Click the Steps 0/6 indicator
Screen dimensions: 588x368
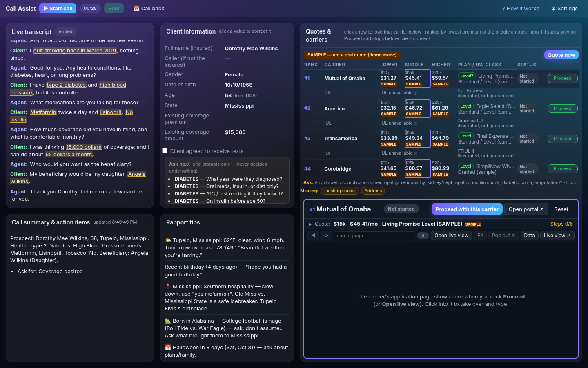tap(561, 224)
